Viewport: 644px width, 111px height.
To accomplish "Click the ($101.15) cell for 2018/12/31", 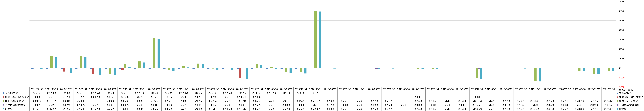I will tap(477, 101).
